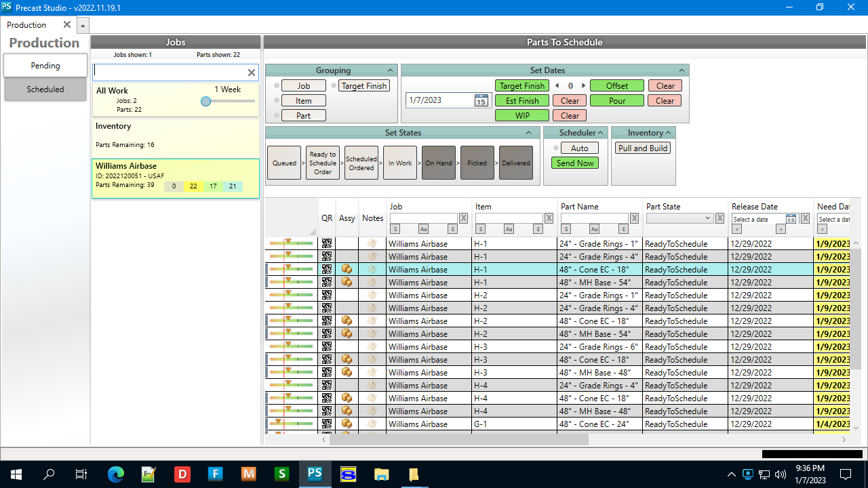Collapse the Set Dates panel
Image resolution: width=868 pixels, height=488 pixels.
click(x=682, y=70)
